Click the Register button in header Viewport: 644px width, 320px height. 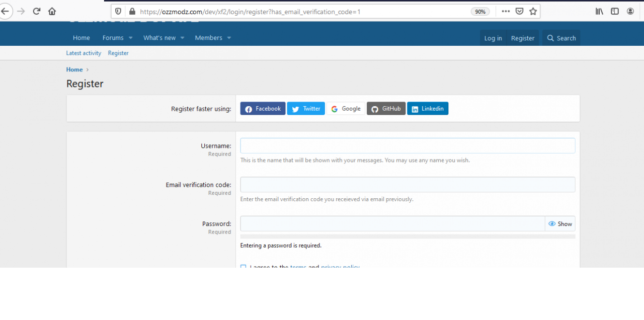(x=522, y=38)
